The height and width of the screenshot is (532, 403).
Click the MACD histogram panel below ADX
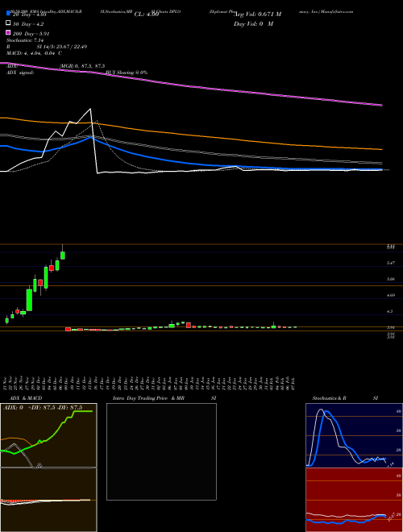pyautogui.click(x=48, y=500)
